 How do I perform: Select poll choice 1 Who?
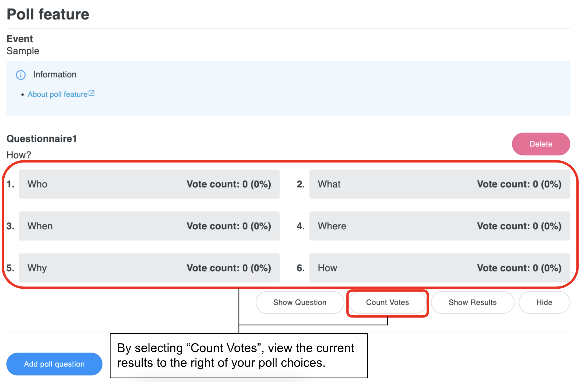tap(37, 184)
